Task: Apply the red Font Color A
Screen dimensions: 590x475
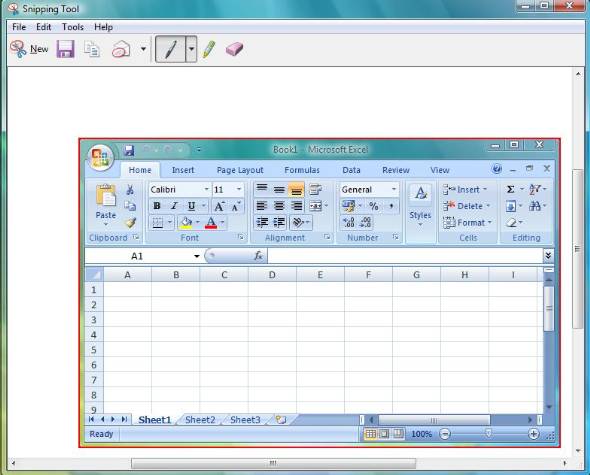Action: point(211,223)
